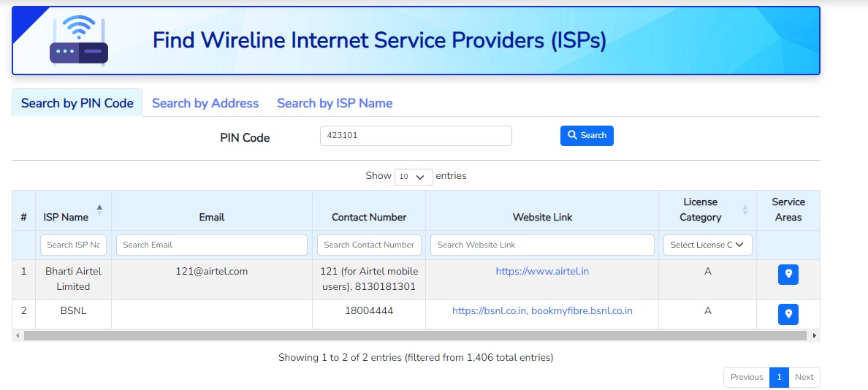
Task: Switch to Search by ISP Name tab
Action: [x=335, y=103]
